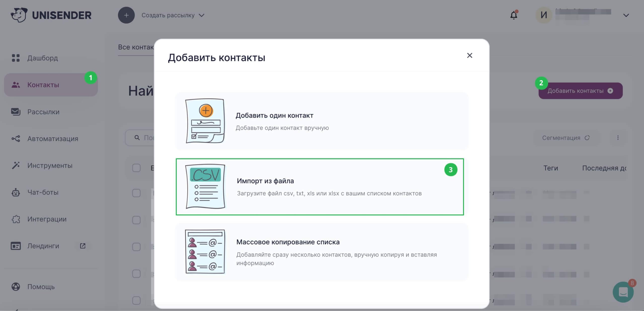Open the support chat widget
644x311 pixels.
(x=623, y=292)
